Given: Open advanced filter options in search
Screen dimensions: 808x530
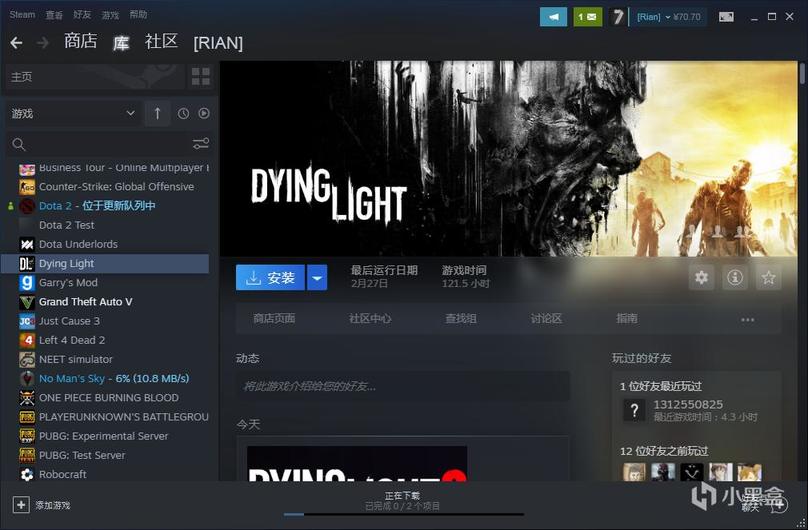Looking at the screenshot, I should click(201, 144).
